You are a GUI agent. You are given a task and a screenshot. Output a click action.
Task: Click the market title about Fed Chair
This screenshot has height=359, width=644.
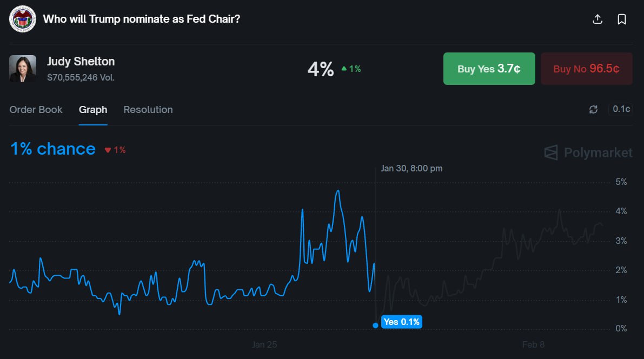[142, 19]
